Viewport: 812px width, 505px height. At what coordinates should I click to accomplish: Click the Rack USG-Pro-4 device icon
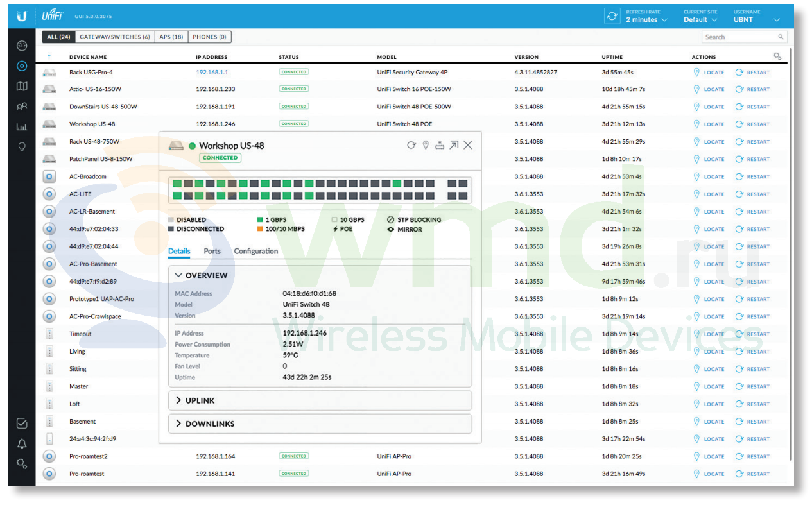pyautogui.click(x=49, y=73)
